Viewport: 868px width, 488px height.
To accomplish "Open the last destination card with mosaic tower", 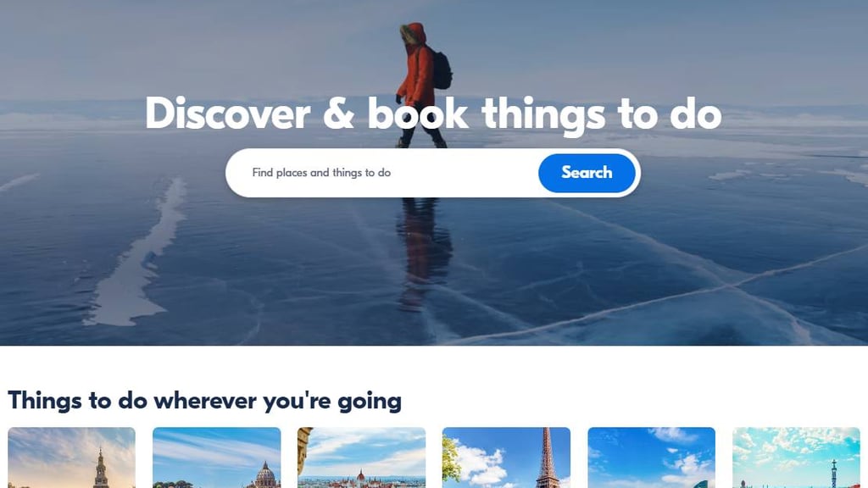I will click(797, 457).
